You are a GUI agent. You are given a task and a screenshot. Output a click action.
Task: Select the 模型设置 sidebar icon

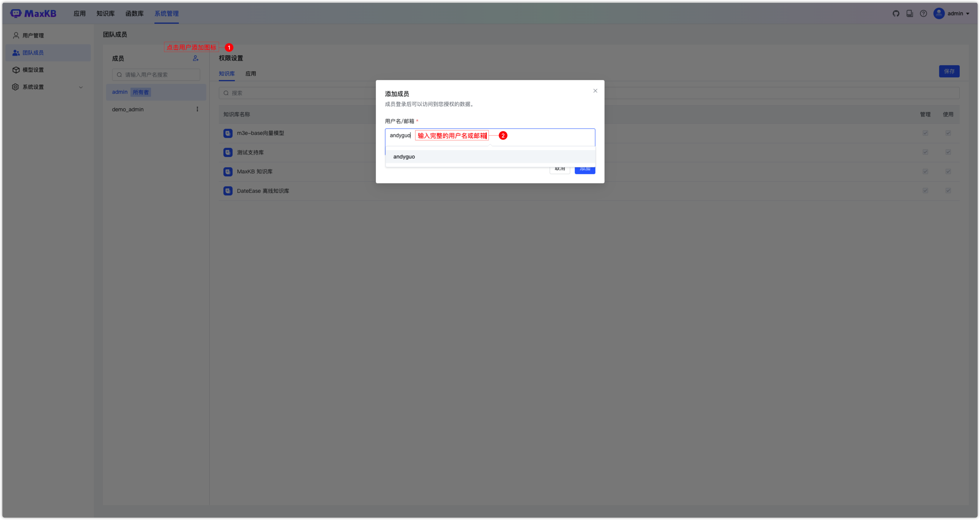pyautogui.click(x=16, y=70)
